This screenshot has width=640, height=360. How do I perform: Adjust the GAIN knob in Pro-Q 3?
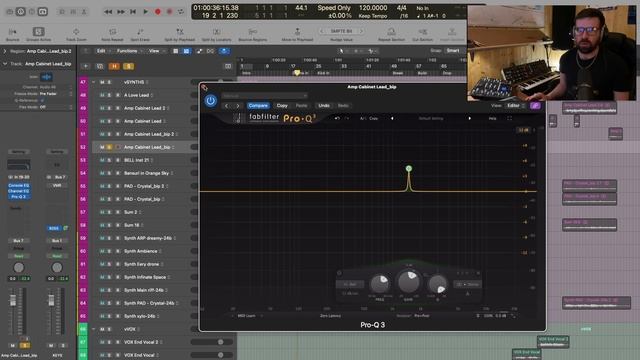pos(409,281)
